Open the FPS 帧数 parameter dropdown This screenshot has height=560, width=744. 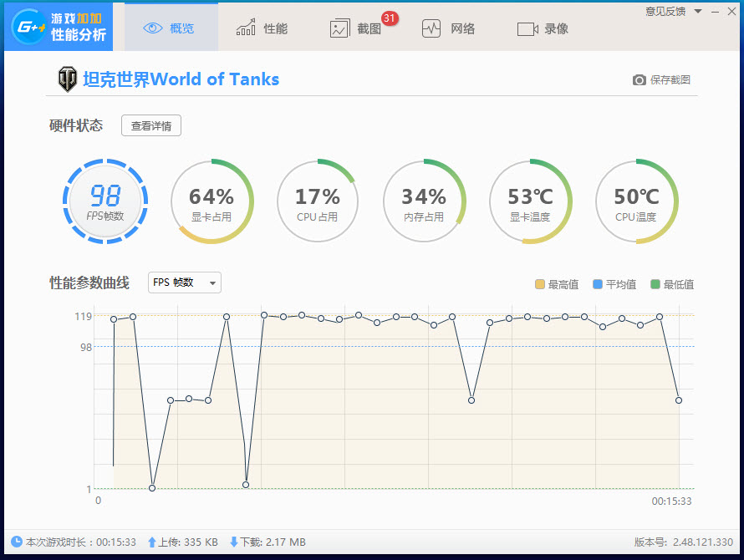coord(184,283)
